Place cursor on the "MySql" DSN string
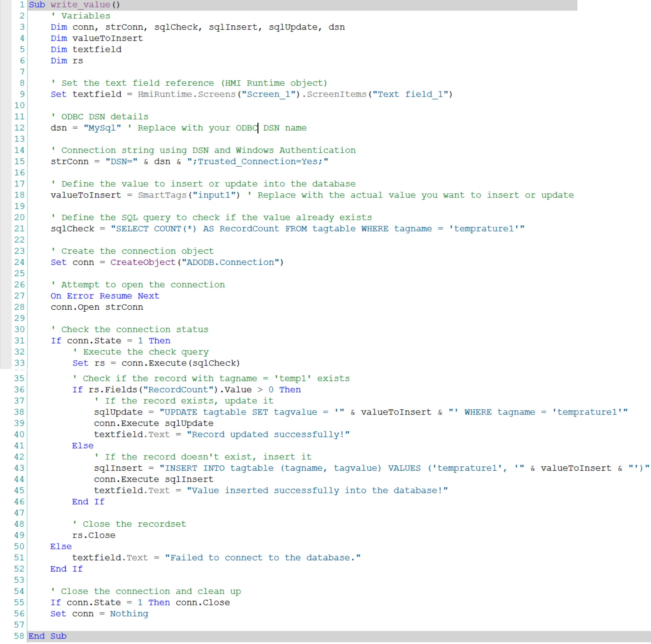The width and height of the screenshot is (651, 644). (x=102, y=128)
